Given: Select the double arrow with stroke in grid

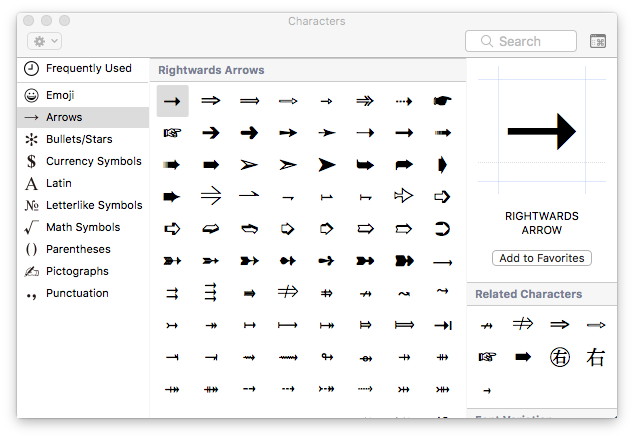Looking at the screenshot, I should [x=288, y=291].
